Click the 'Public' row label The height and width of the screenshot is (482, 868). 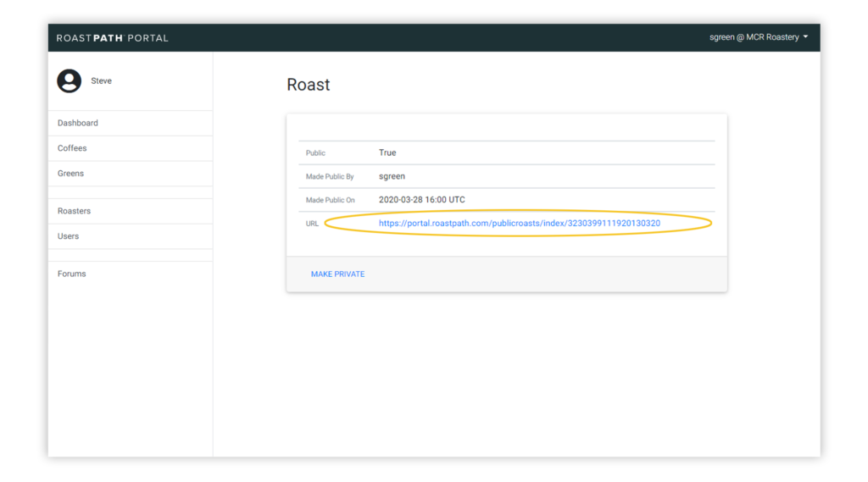coord(315,152)
